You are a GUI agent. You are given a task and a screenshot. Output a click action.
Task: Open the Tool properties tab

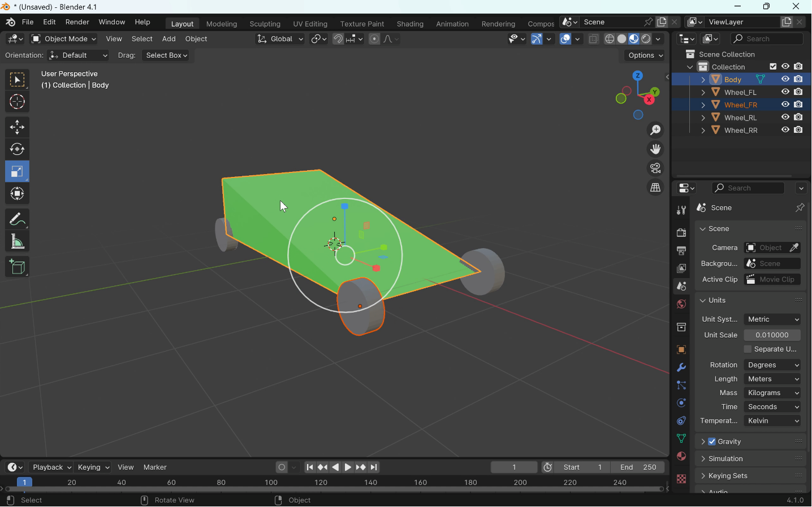click(x=682, y=210)
